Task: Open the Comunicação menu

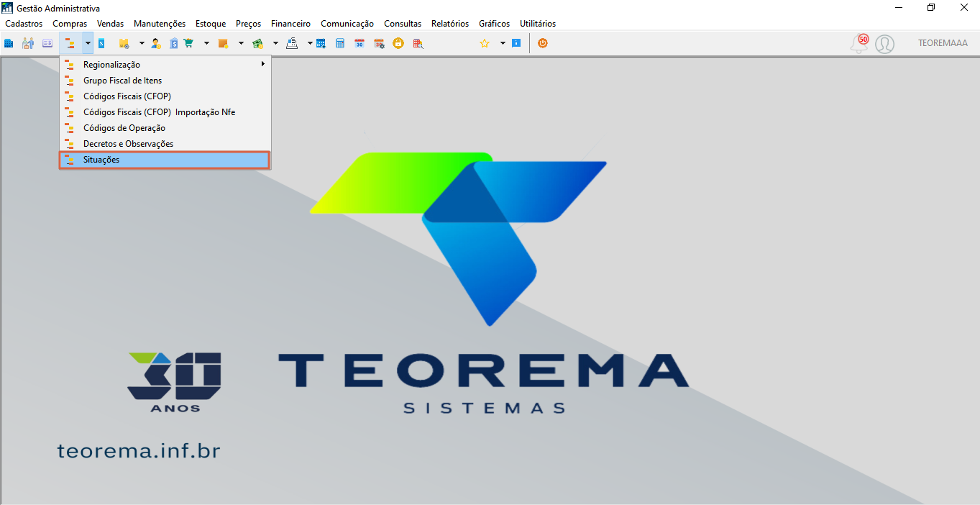Action: tap(347, 24)
